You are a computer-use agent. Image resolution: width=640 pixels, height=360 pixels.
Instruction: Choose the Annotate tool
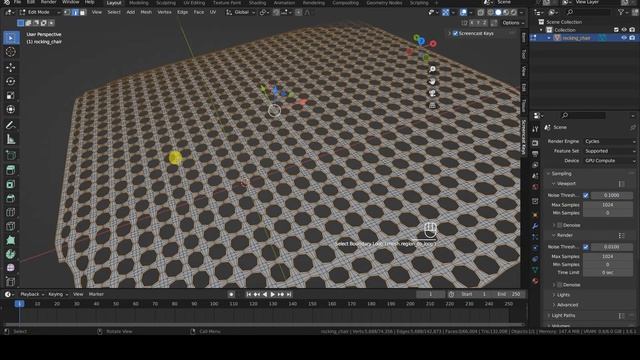11,125
